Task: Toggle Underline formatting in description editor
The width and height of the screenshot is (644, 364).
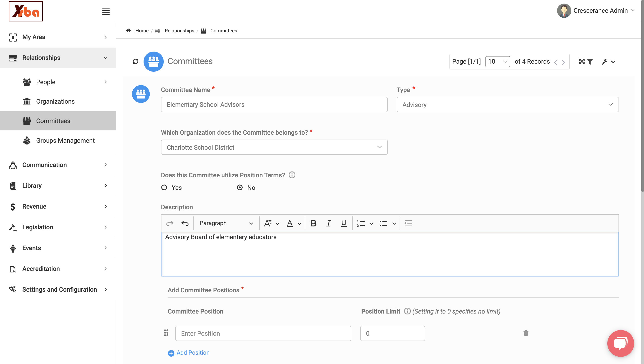Action: 344,223
